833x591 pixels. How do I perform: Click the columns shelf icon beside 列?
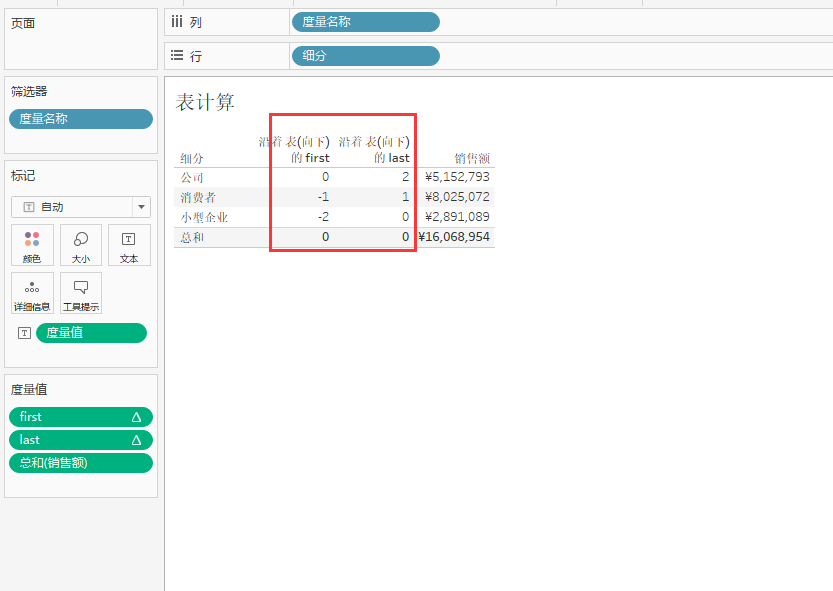coord(177,22)
